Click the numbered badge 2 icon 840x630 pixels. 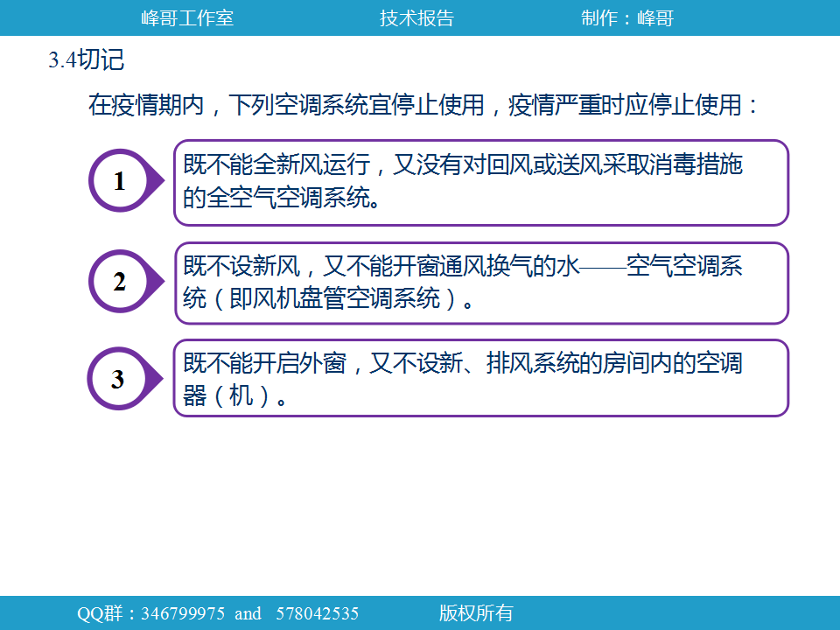[x=126, y=281]
